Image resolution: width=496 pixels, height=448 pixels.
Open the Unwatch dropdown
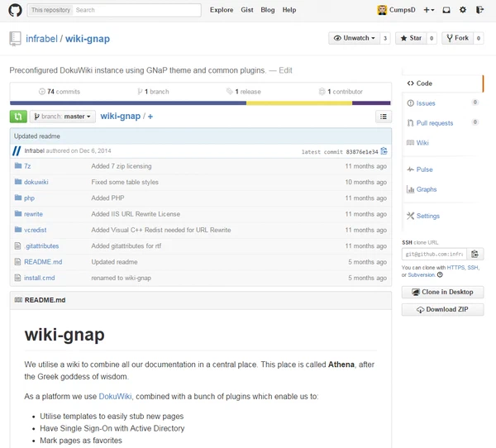click(354, 38)
